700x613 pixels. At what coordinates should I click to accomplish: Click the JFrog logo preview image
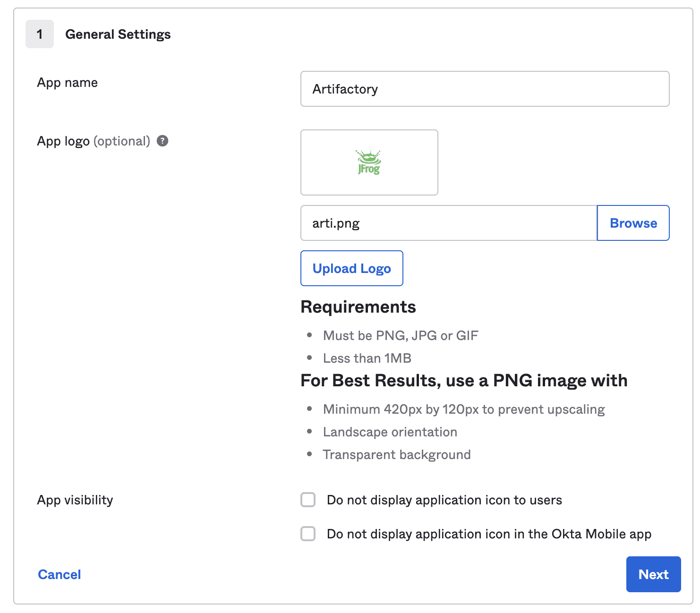(x=369, y=162)
